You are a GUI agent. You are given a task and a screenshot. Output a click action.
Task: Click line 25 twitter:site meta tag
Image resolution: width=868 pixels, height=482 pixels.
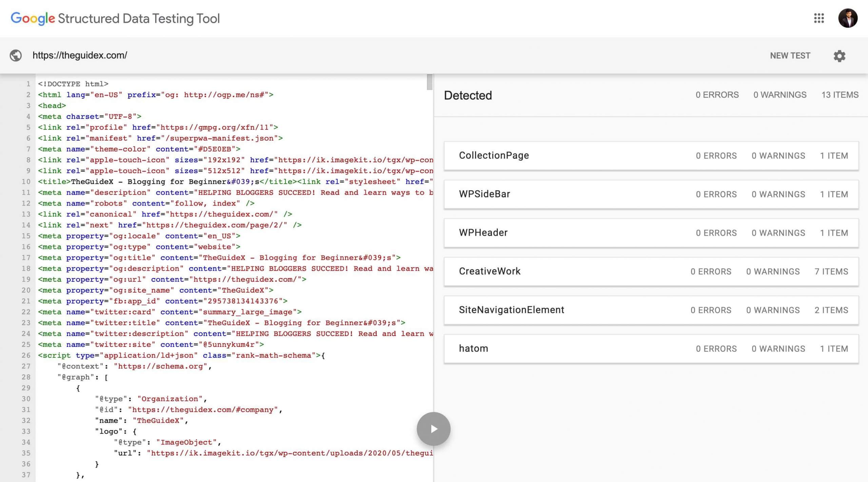point(151,344)
